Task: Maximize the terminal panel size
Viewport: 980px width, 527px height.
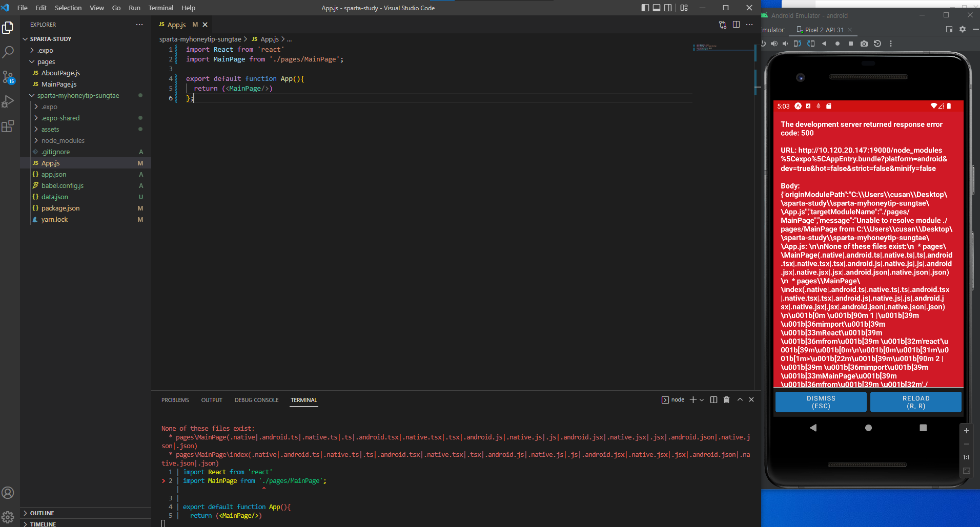Action: coord(740,399)
